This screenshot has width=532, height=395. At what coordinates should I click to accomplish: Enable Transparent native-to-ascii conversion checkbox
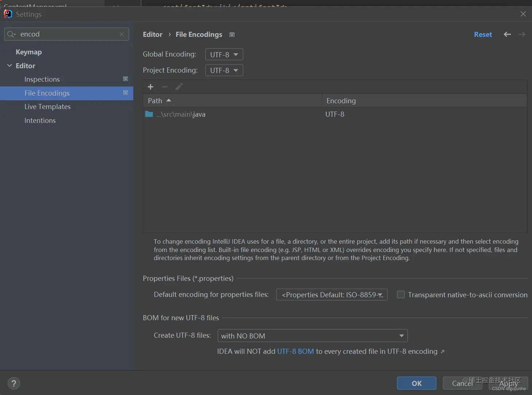point(400,294)
